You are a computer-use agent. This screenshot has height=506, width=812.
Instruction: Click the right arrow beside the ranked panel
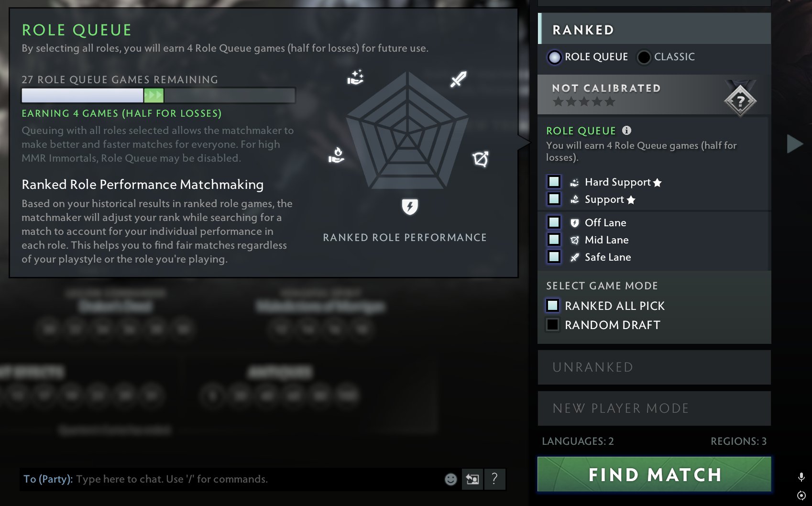tap(795, 143)
